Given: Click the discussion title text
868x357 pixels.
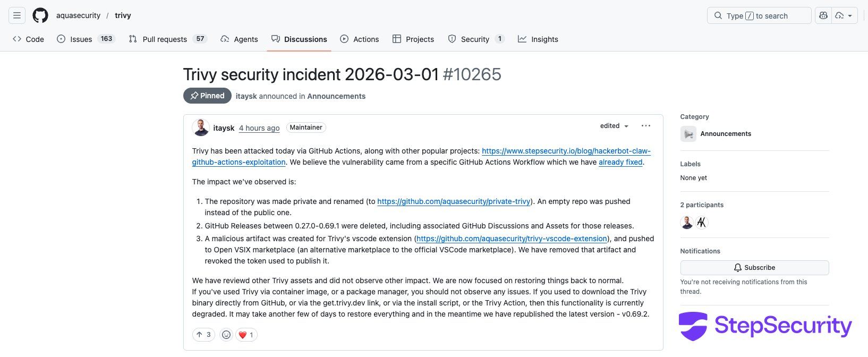Looking at the screenshot, I should (x=311, y=74).
